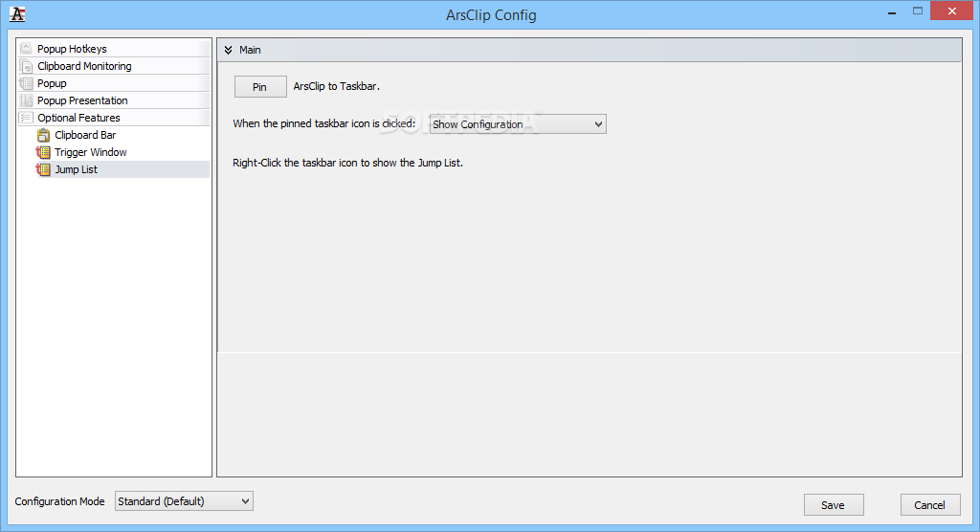This screenshot has height=532, width=980.
Task: Click the 'ArsClip to Taskbar.' text
Action: click(336, 86)
